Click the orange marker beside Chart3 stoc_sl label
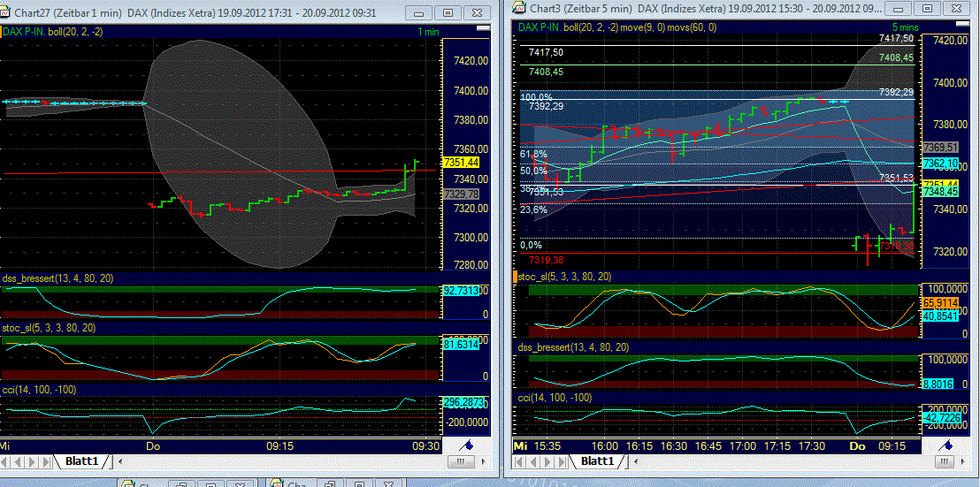This screenshot has width=980, height=487. (x=516, y=276)
